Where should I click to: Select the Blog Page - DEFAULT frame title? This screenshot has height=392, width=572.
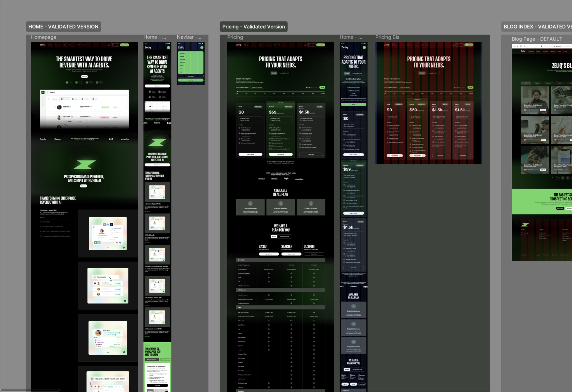coord(537,39)
